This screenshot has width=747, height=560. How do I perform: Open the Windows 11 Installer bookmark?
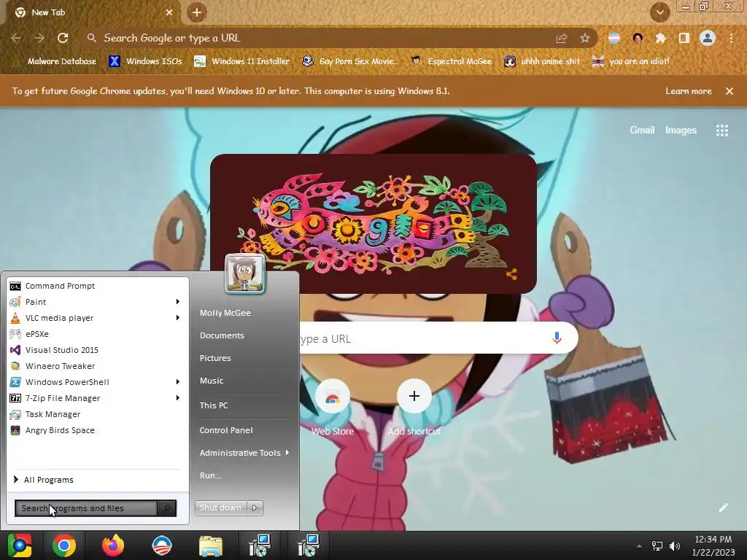pos(242,61)
